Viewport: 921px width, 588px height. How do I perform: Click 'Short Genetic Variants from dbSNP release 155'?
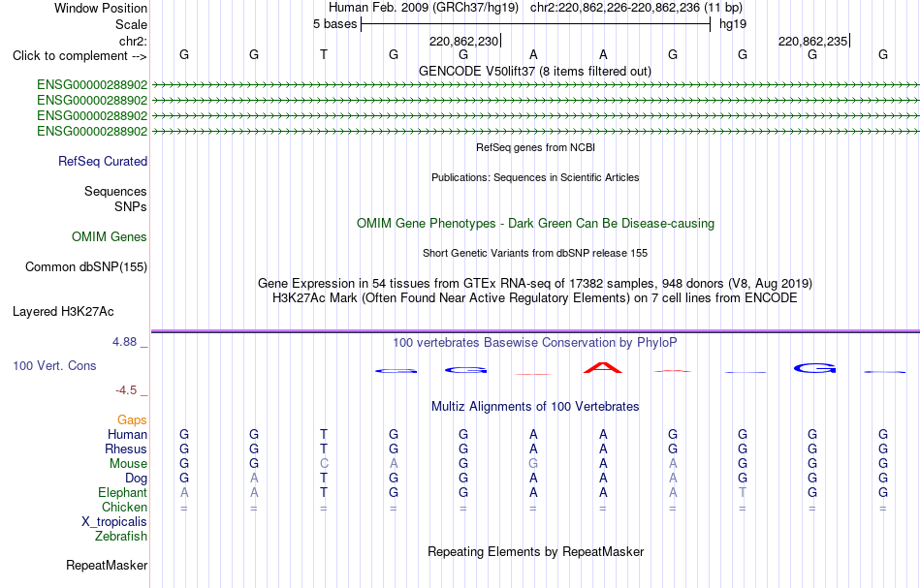coord(535,253)
